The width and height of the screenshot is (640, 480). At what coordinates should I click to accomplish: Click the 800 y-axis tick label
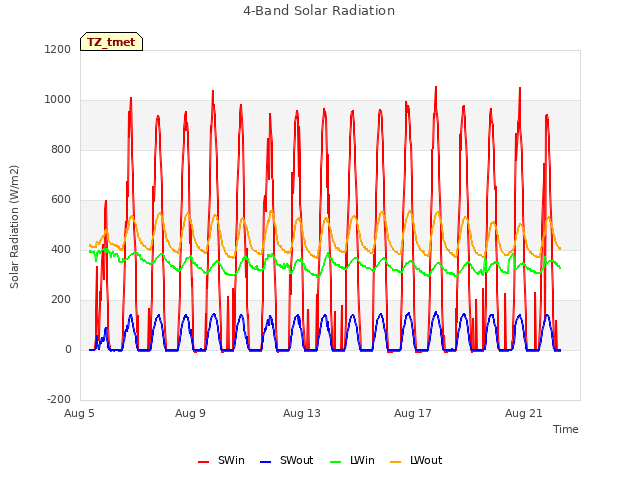[61, 149]
